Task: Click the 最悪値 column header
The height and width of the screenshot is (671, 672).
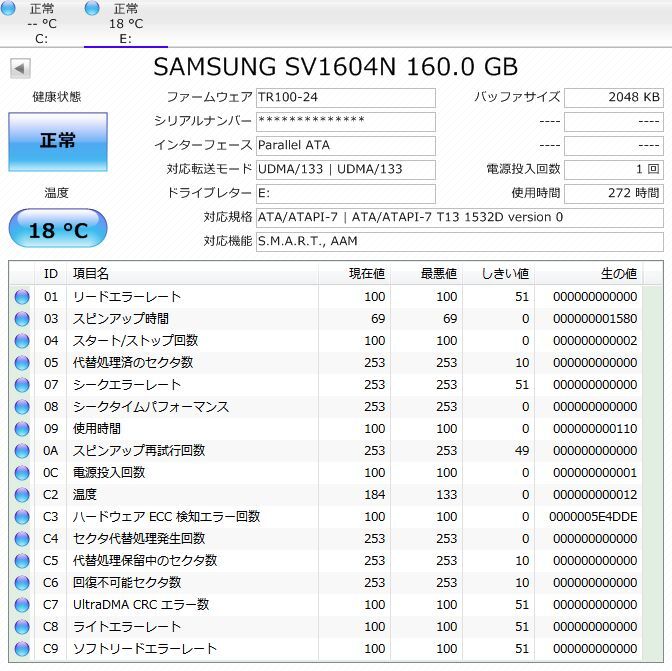Action: point(426,273)
